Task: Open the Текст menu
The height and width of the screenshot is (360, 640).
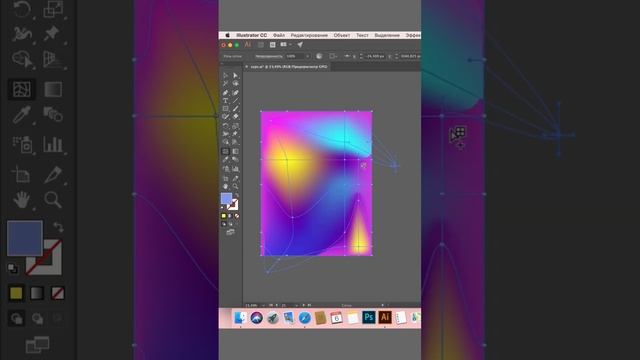Action: 362,35
